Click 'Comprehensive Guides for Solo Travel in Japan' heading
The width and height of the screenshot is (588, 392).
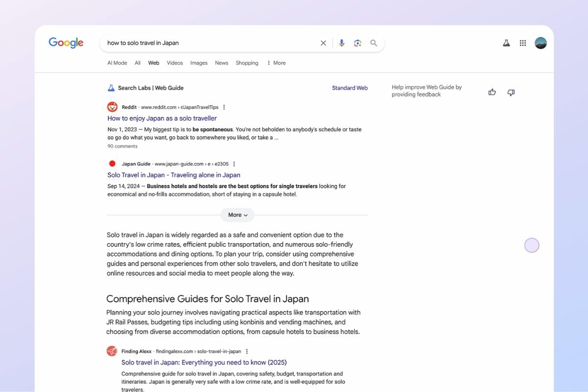coord(208,299)
